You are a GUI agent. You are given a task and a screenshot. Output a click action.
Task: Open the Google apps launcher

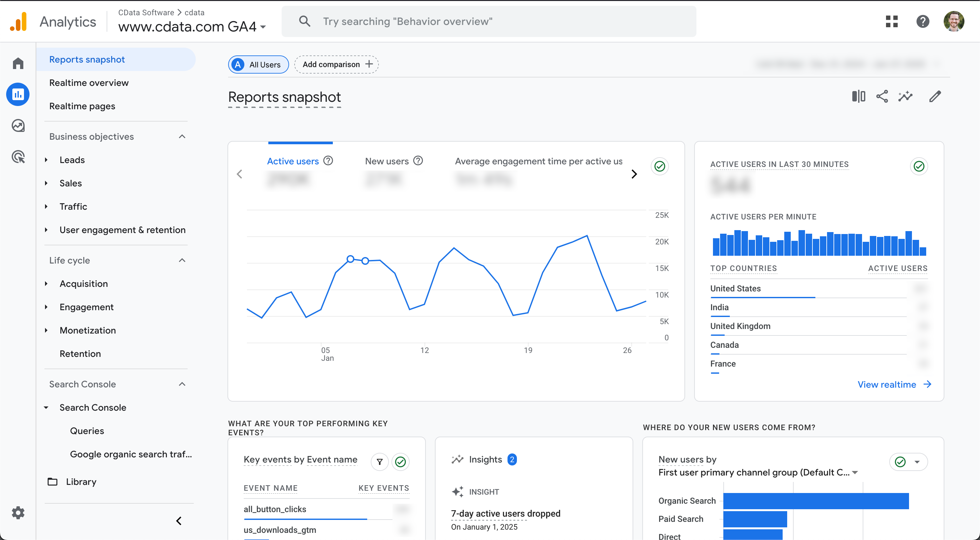pos(892,21)
